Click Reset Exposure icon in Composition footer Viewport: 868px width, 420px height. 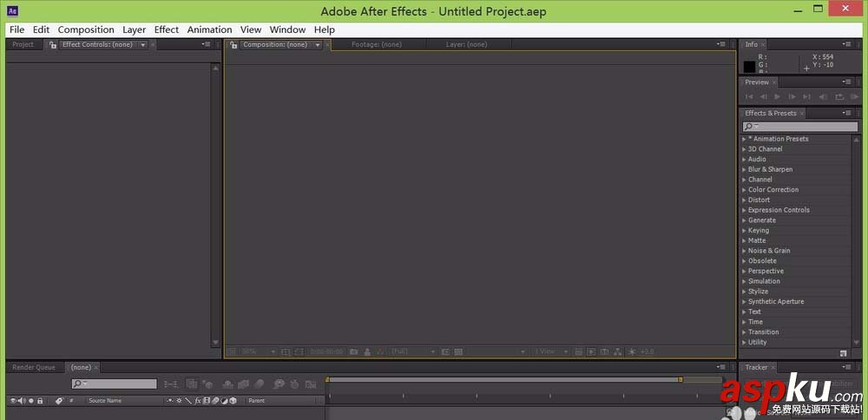632,351
